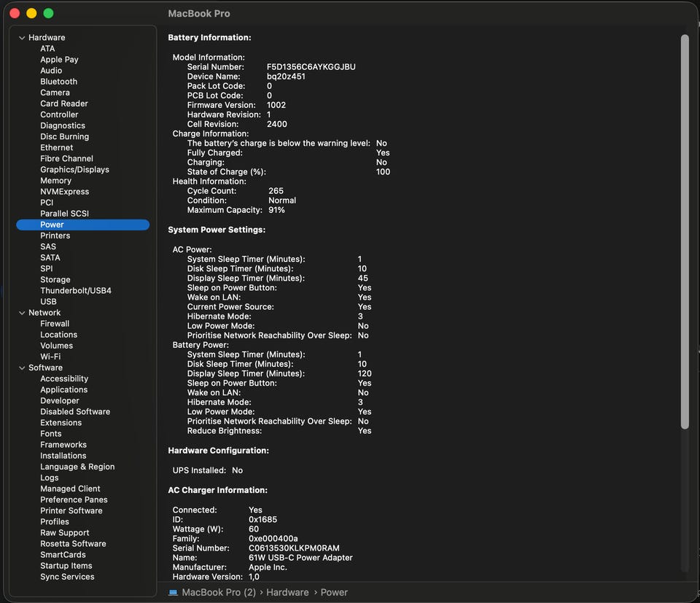
Task: Show the Wi-Fi network information
Action: [50, 357]
